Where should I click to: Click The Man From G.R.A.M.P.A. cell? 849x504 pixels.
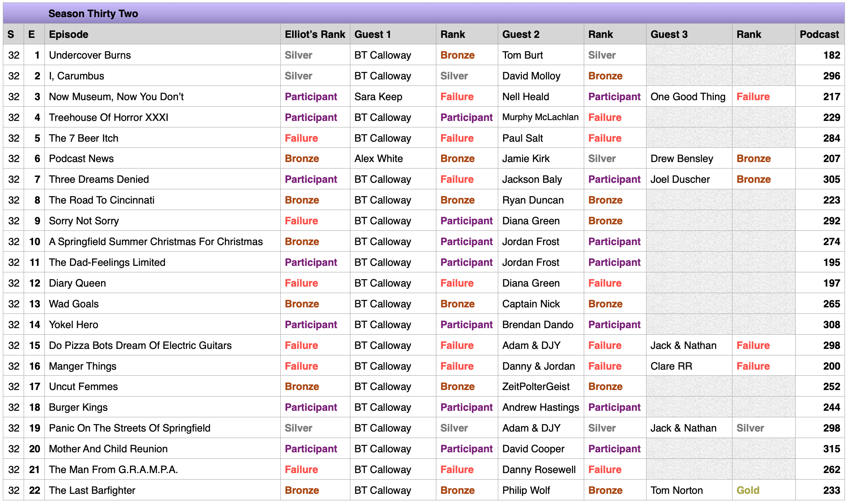tap(162, 469)
